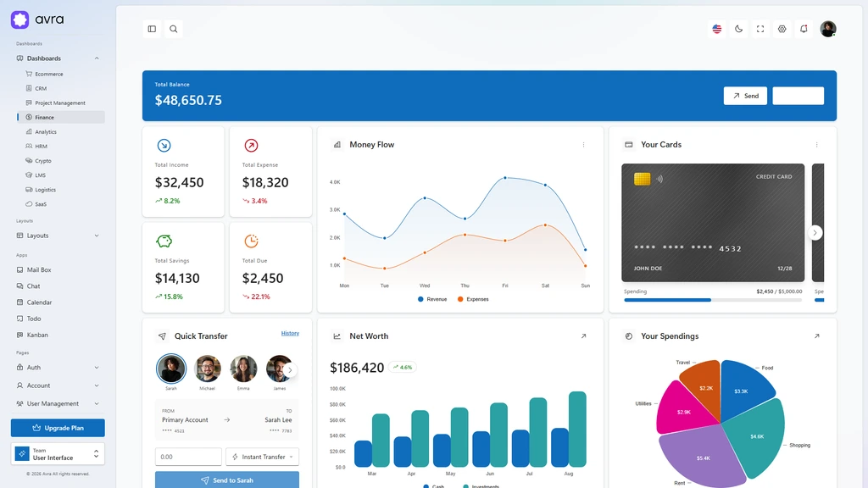Image resolution: width=868 pixels, height=488 pixels.
Task: Show next card in Your Cards
Action: click(x=815, y=232)
